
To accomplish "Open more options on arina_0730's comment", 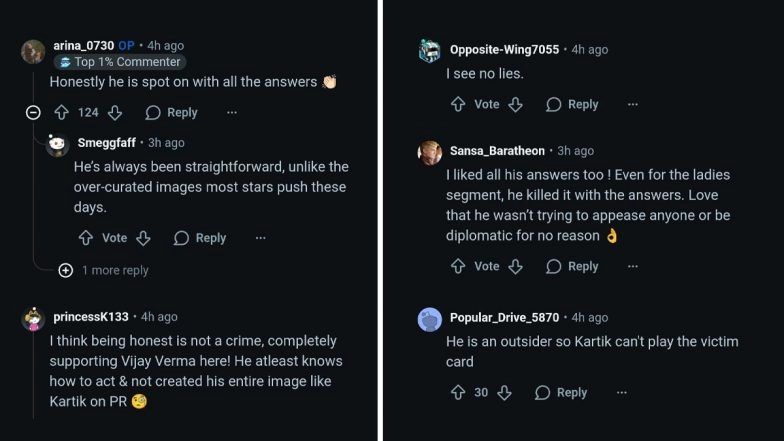I will [x=232, y=112].
